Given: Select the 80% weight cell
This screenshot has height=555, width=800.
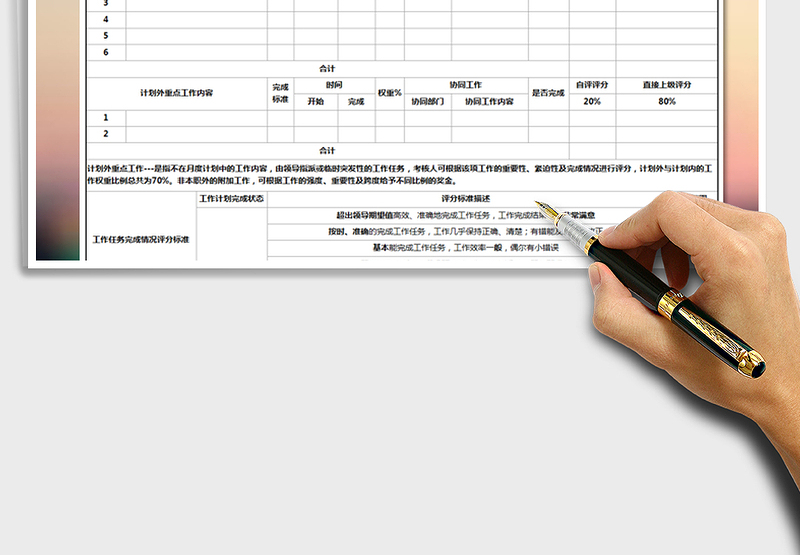Looking at the screenshot, I should pyautogui.click(x=667, y=101).
